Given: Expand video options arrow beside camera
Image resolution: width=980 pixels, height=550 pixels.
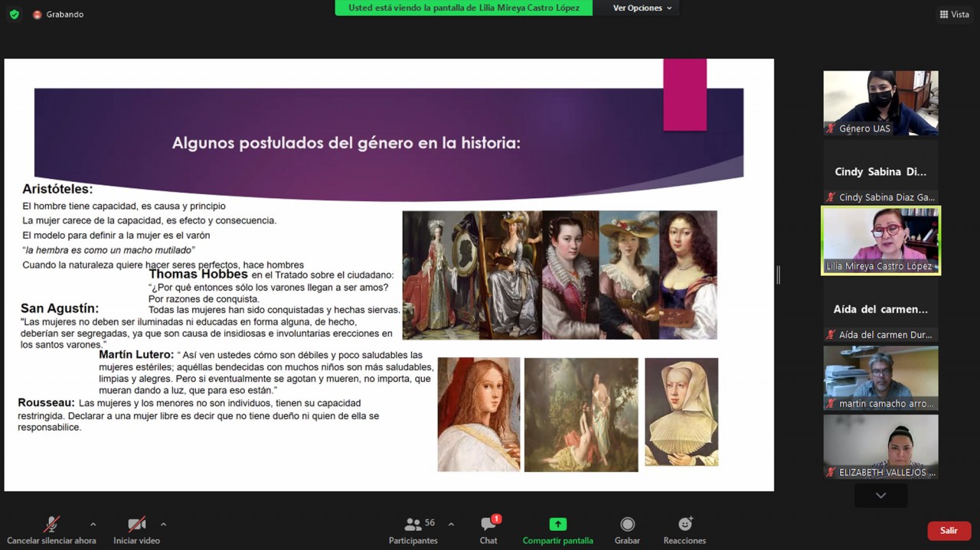Looking at the screenshot, I should pyautogui.click(x=163, y=525).
